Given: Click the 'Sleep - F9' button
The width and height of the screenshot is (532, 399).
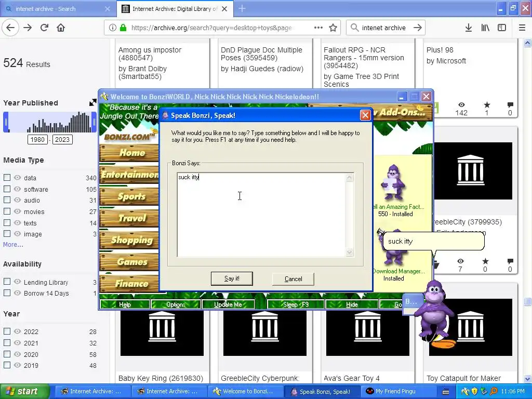Looking at the screenshot, I should point(296,304).
